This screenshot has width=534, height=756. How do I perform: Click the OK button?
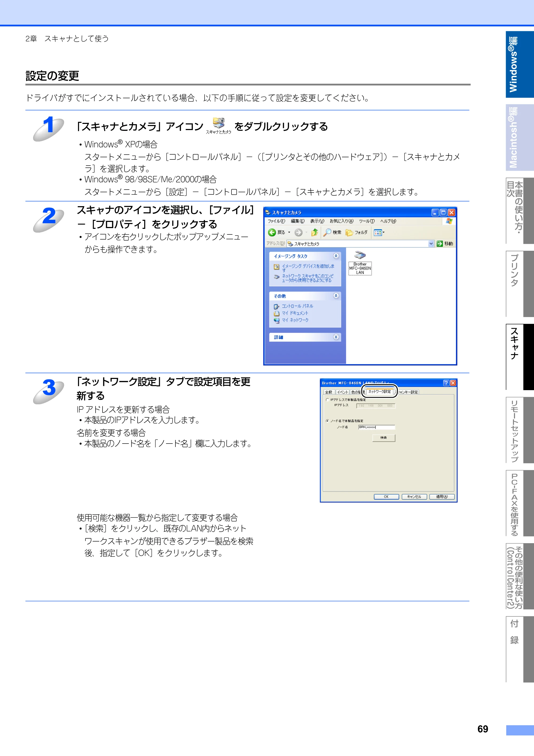[386, 496]
